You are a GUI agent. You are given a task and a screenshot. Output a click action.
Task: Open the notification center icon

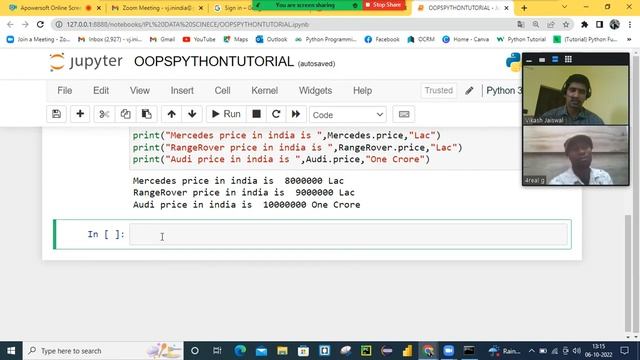pos(624,351)
